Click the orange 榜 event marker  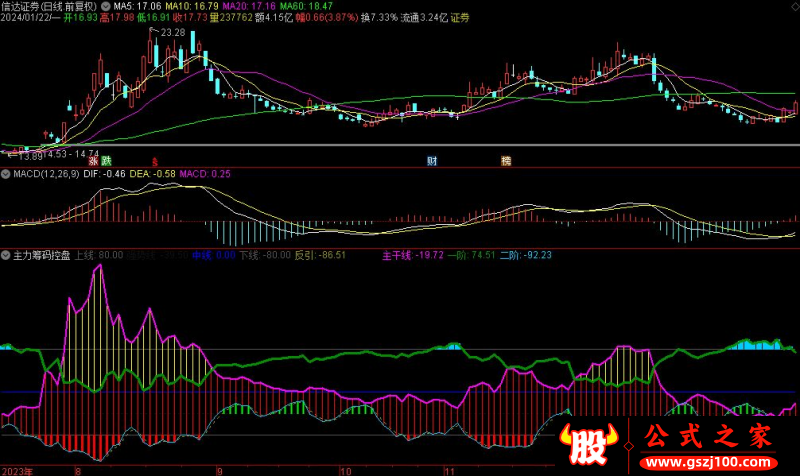[506, 160]
